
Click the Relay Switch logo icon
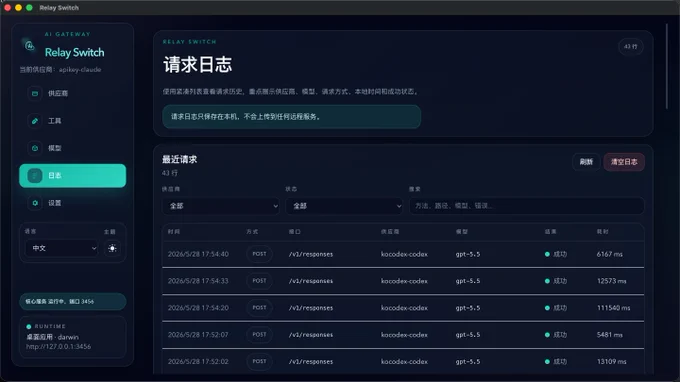29,45
